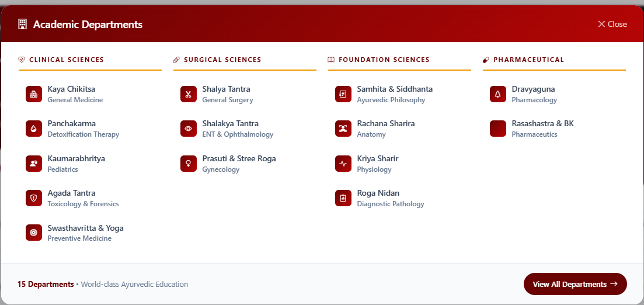Select the Foundation Sciences category heading
644x305 pixels.
point(384,60)
